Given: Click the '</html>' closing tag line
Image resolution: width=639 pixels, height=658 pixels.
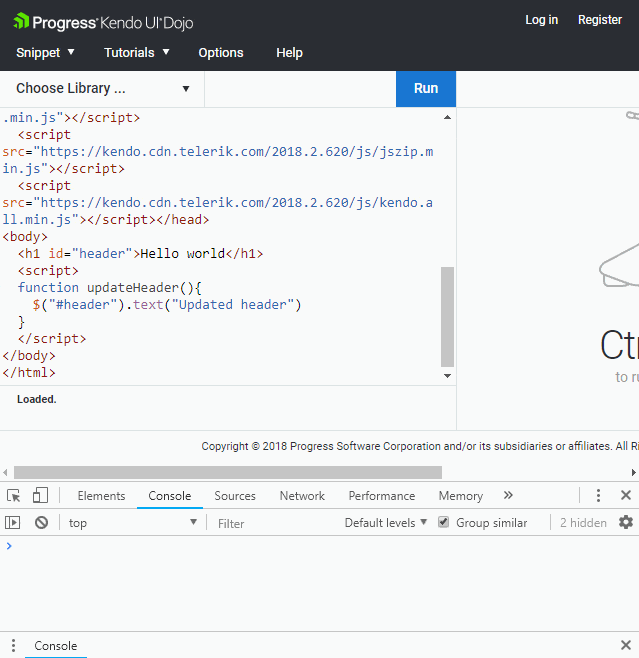Looking at the screenshot, I should (29, 373).
